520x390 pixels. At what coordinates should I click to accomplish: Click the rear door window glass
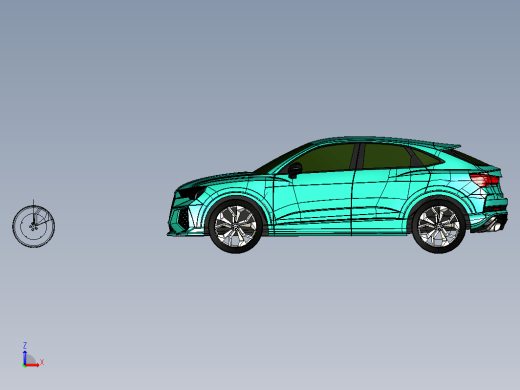[387, 156]
